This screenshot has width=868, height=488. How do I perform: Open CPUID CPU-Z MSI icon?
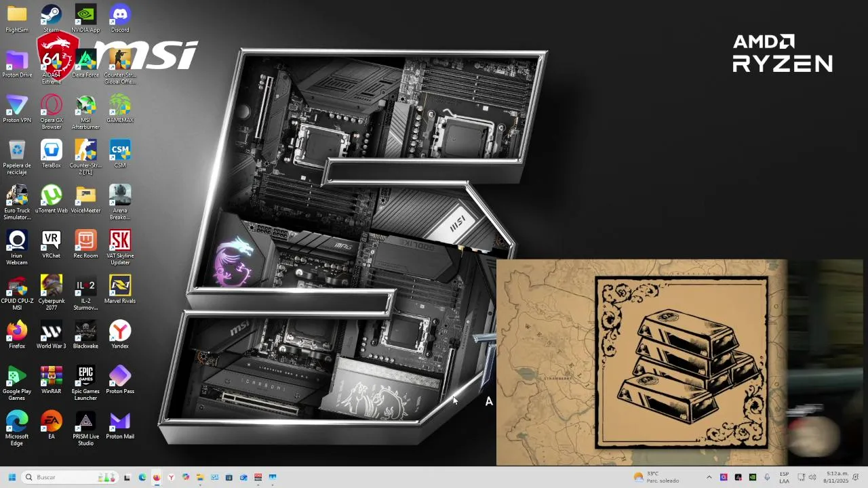(x=17, y=293)
